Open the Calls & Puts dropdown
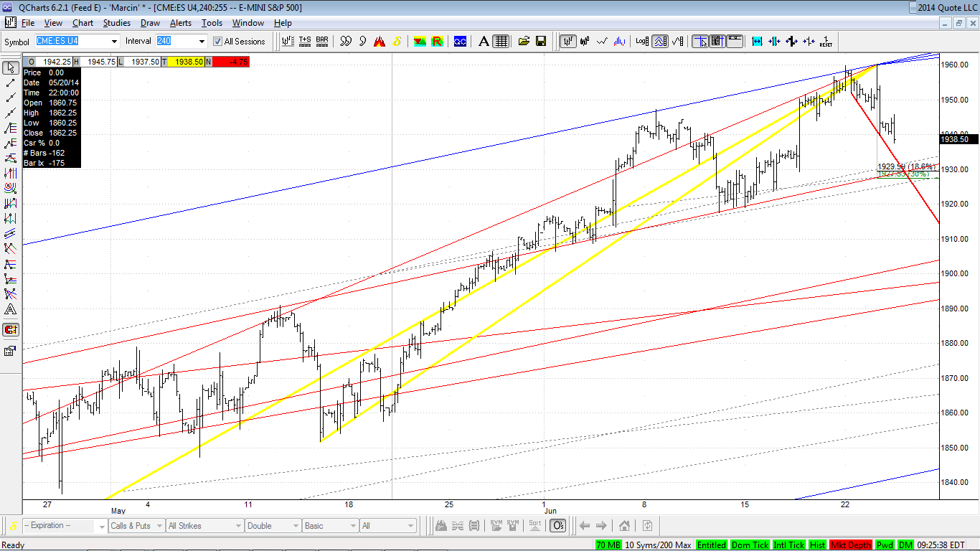The height and width of the screenshot is (551, 980). click(136, 526)
